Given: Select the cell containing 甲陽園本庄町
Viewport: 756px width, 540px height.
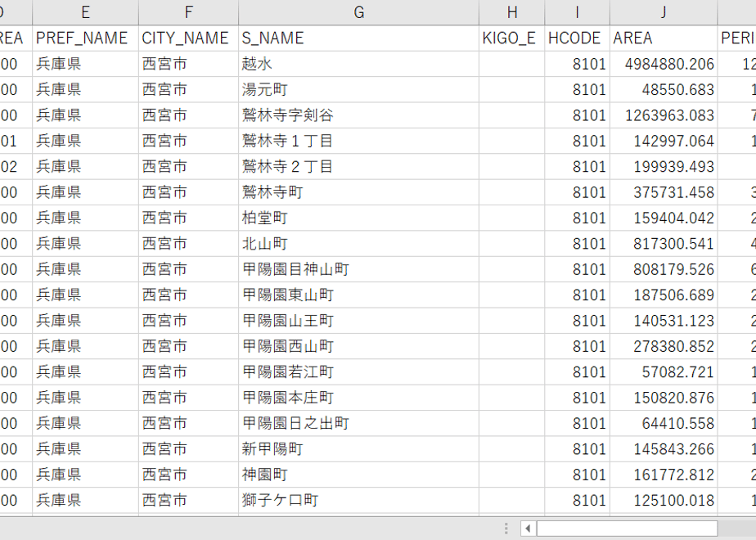Looking at the screenshot, I should (x=358, y=398).
